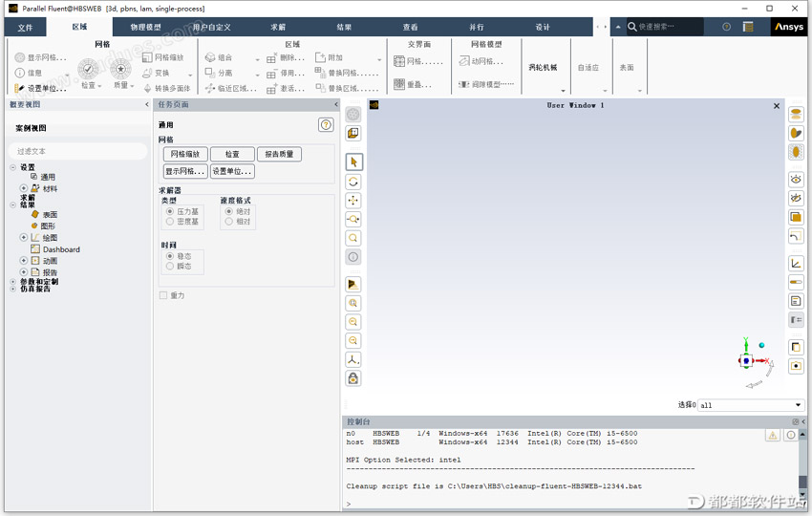Click 显示网格 icon in the ribbon
The width and height of the screenshot is (812, 516).
pyautogui.click(x=20, y=57)
